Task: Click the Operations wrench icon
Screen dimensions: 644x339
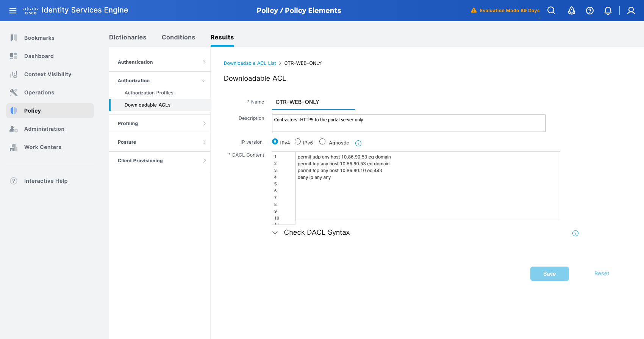Action: [x=14, y=93]
